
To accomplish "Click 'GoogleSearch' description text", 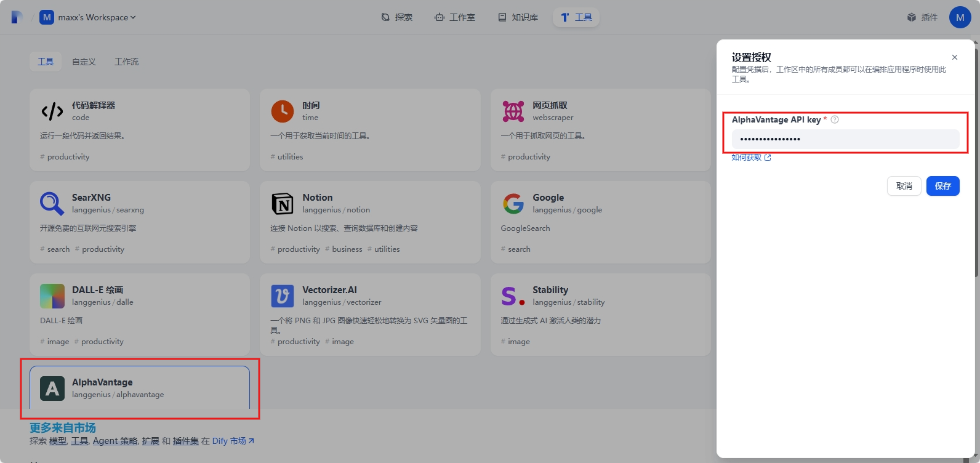I will click(x=525, y=228).
